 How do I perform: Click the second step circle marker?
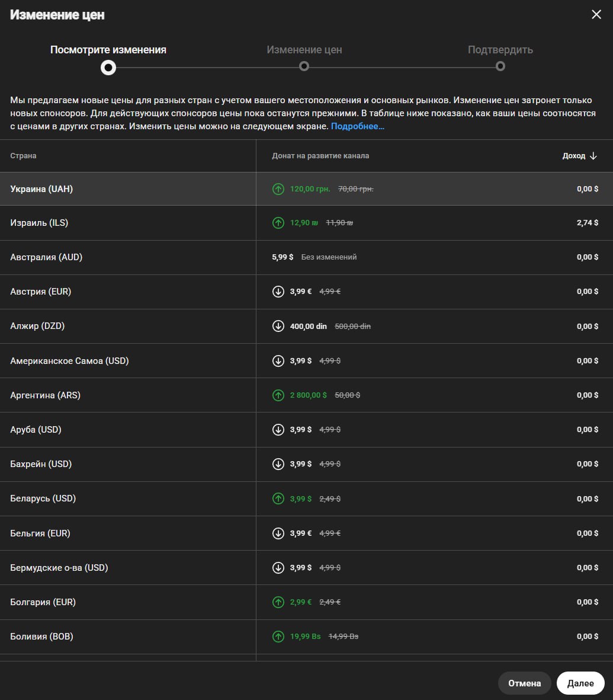click(x=304, y=66)
